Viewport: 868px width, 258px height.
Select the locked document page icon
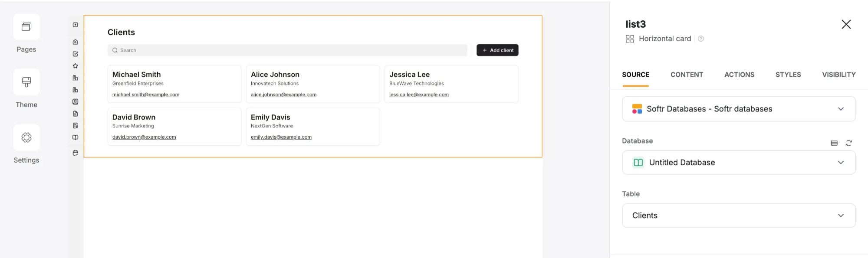[x=75, y=126]
